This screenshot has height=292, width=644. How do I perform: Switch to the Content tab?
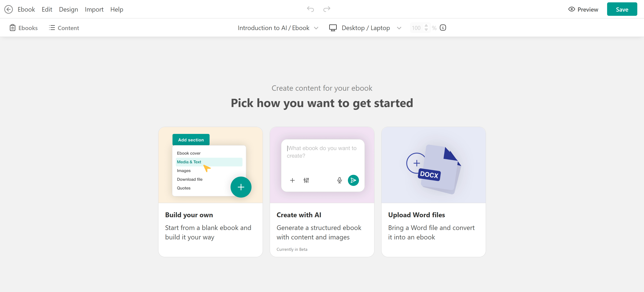click(64, 28)
